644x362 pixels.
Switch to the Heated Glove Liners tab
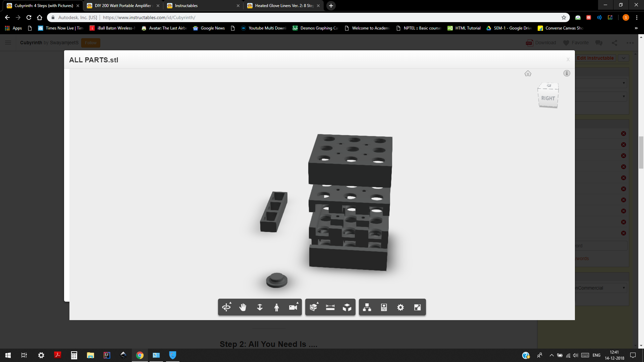coord(282,6)
